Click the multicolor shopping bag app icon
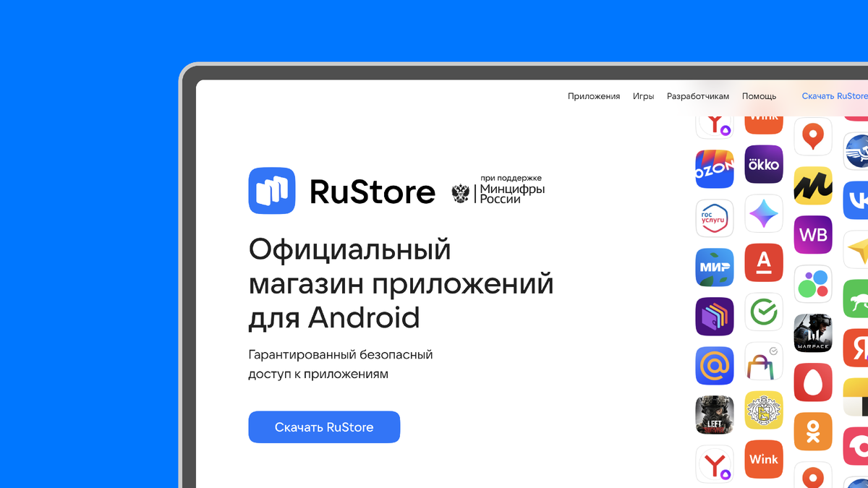Image resolution: width=868 pixels, height=488 pixels. pos(764,361)
